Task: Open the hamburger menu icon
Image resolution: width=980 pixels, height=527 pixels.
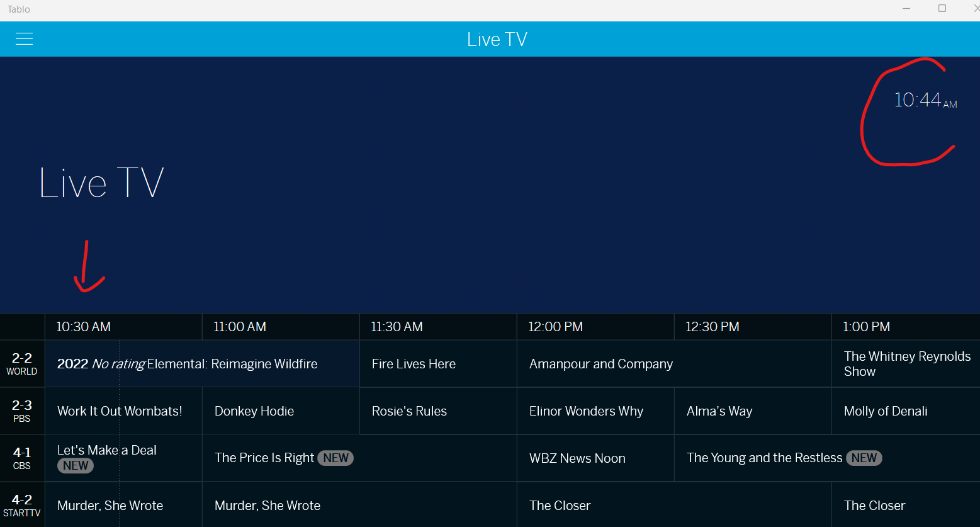Action: (x=24, y=39)
